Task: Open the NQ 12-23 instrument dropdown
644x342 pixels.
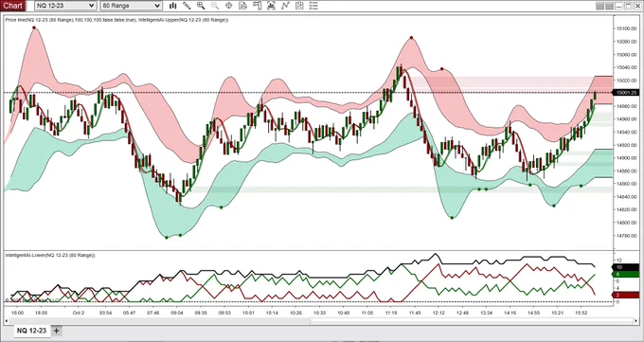Action: pyautogui.click(x=65, y=6)
